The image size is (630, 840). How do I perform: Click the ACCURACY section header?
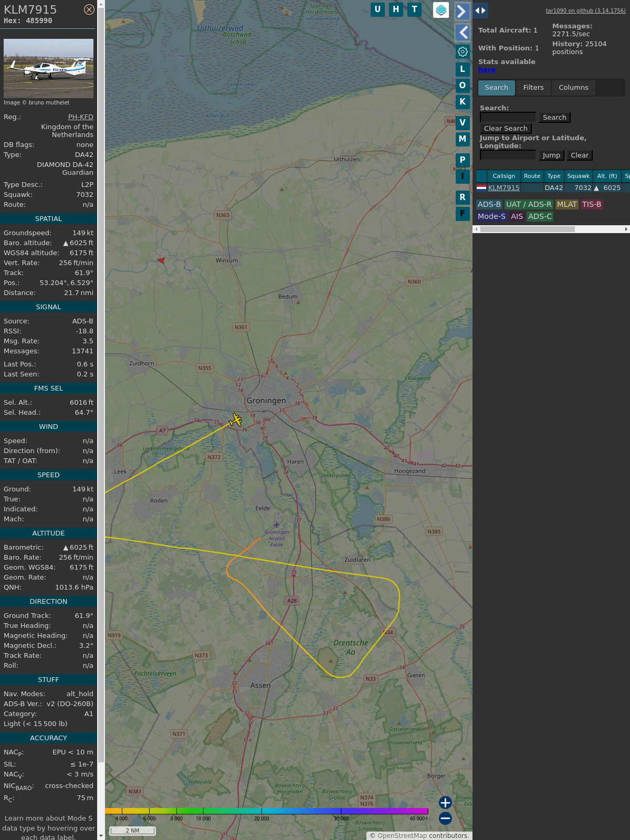(48, 738)
